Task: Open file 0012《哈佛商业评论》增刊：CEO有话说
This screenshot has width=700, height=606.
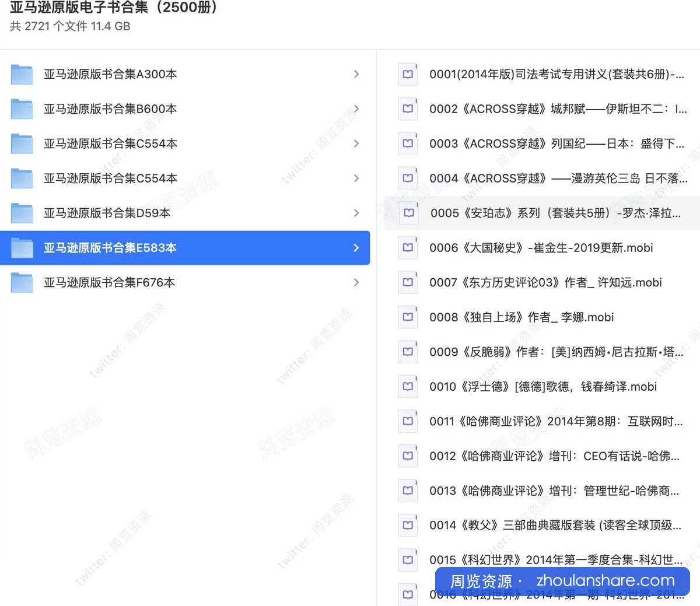Action: pos(555,456)
